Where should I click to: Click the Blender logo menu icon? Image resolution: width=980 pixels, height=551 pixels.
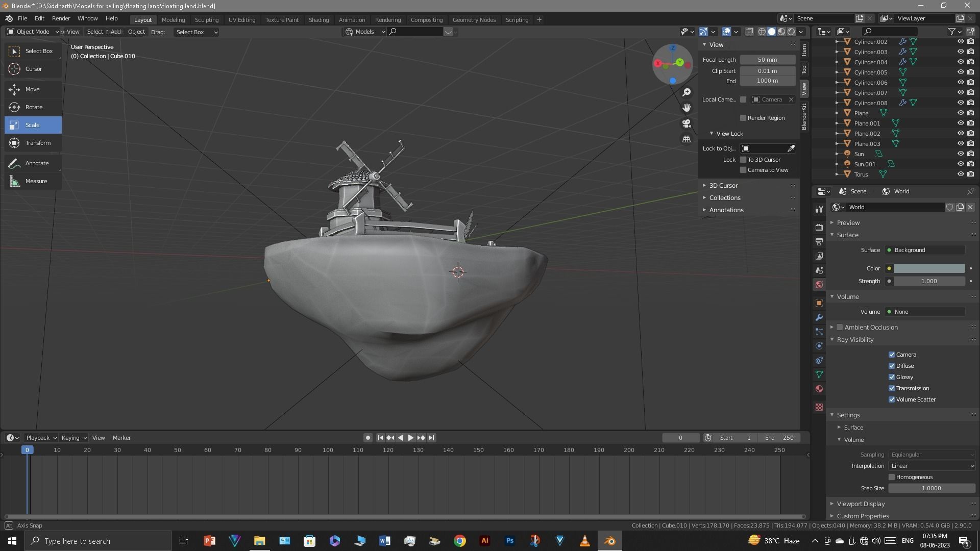click(x=9, y=18)
